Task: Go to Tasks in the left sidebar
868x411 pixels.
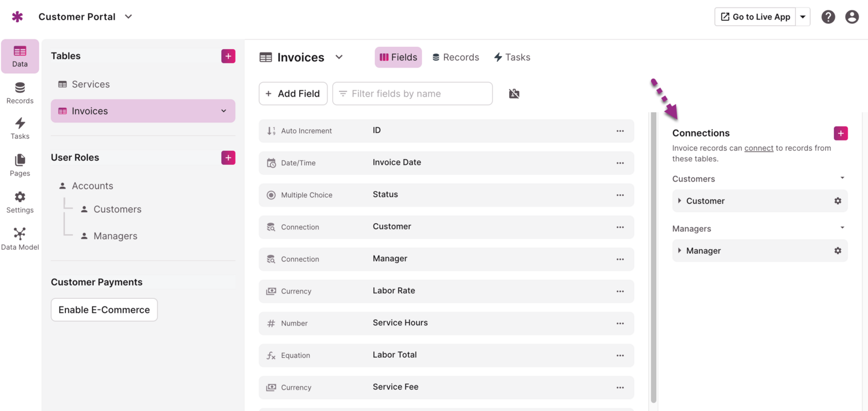Action: coord(20,128)
